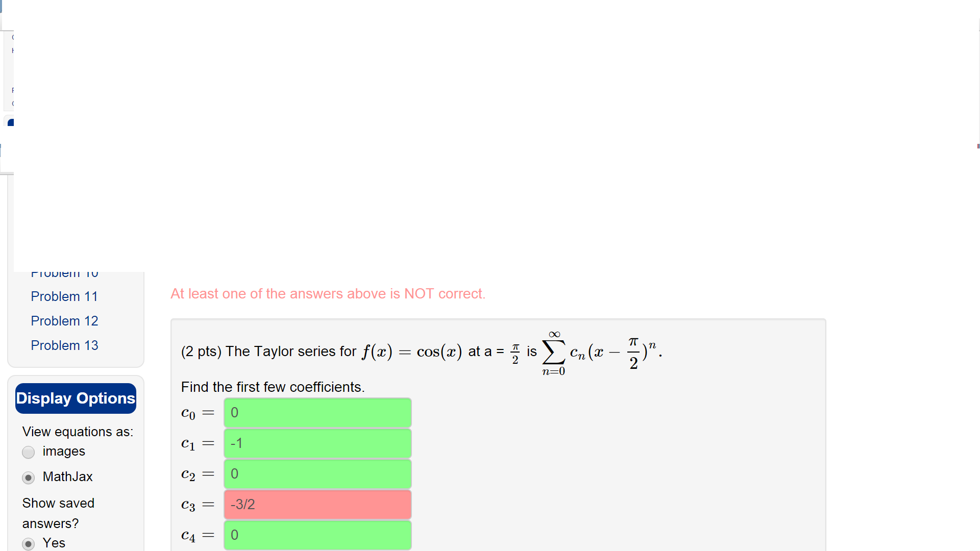Screen dimensions: 980x551
Task: Click the c2 answer input field
Action: (x=317, y=473)
